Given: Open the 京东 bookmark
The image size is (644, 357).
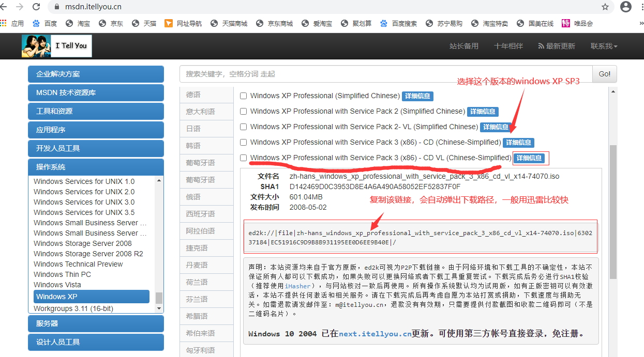Looking at the screenshot, I should [x=111, y=23].
